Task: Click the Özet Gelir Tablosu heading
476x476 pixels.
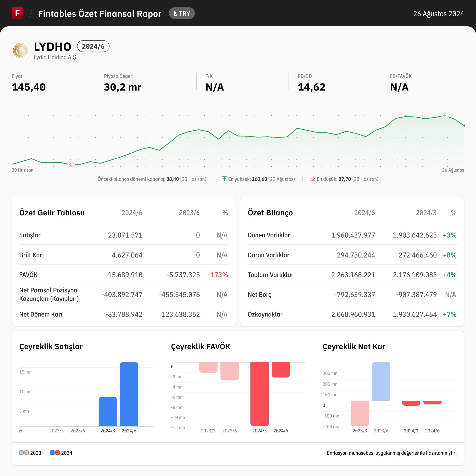Action: pyautogui.click(x=52, y=213)
